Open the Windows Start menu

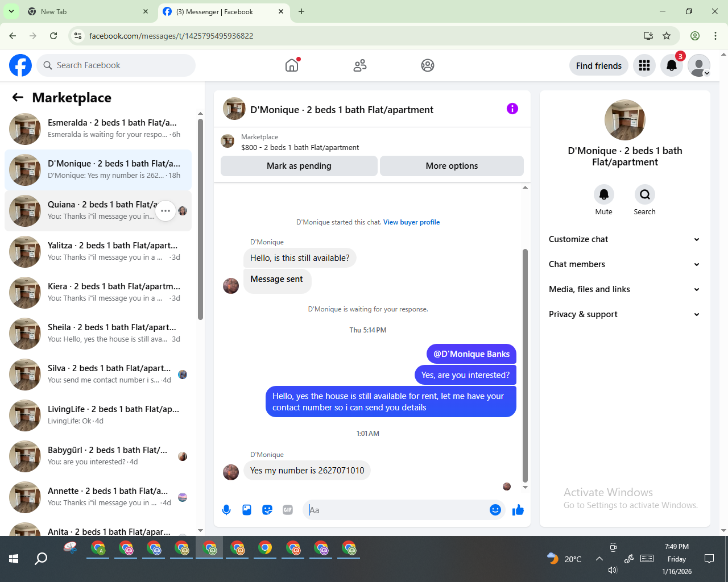coord(14,559)
